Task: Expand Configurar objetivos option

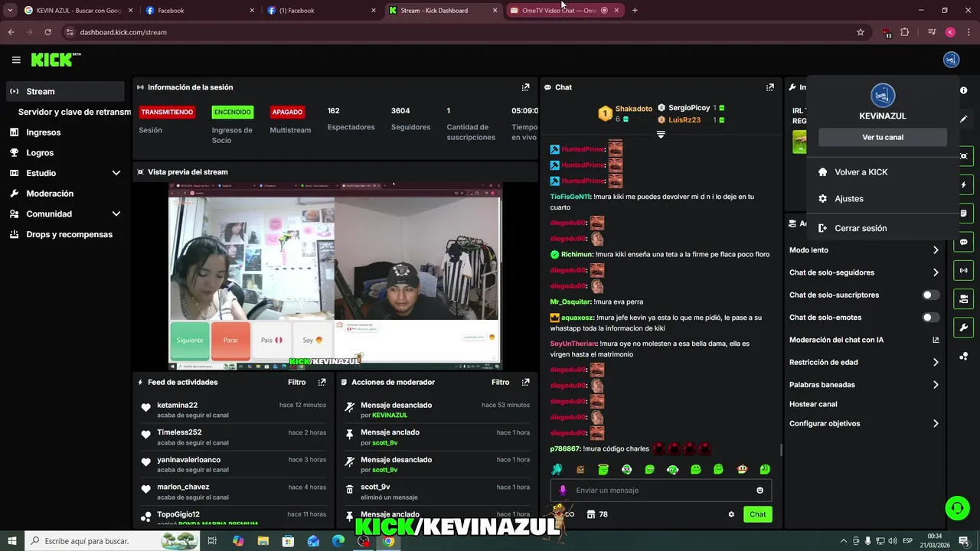Action: 935,423
